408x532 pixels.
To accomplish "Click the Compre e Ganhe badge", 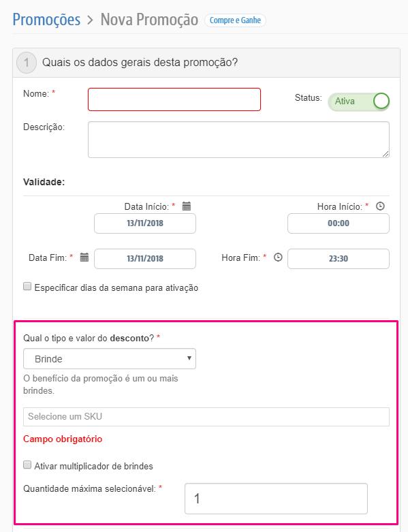I will [235, 20].
